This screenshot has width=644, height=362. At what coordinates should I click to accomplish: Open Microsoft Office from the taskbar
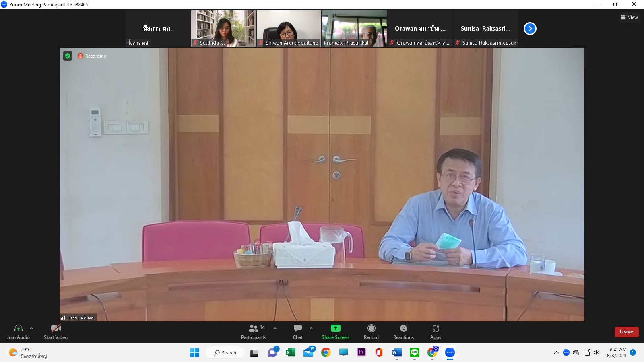(x=379, y=353)
